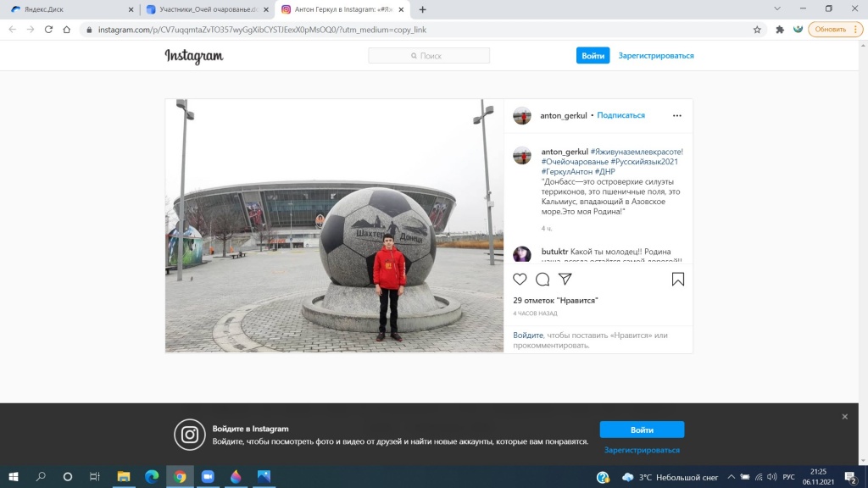Open a new browser tab
This screenshot has width=868, height=488.
(423, 9)
